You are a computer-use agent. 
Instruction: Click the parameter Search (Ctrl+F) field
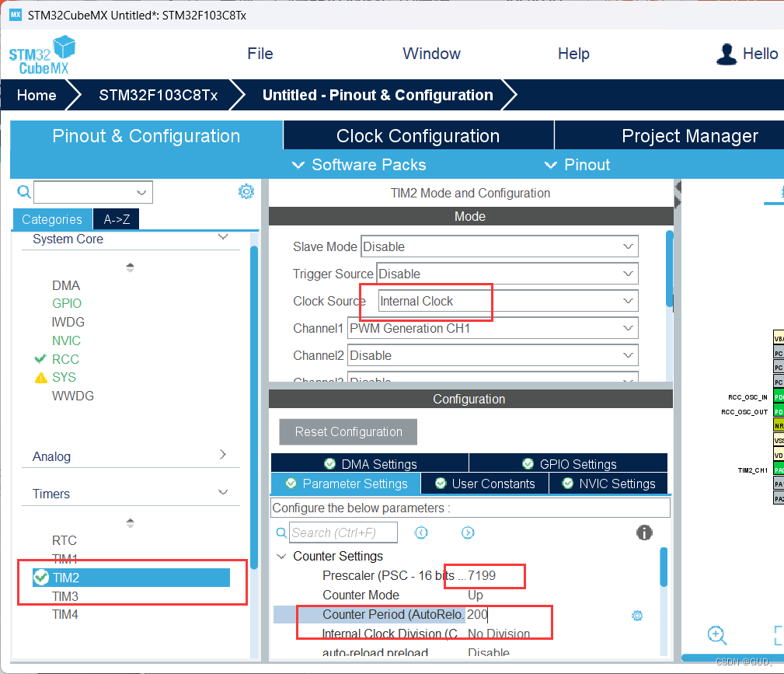click(x=343, y=533)
